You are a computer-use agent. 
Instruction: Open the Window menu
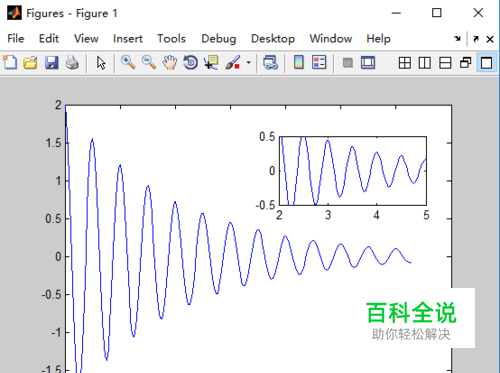(x=331, y=39)
